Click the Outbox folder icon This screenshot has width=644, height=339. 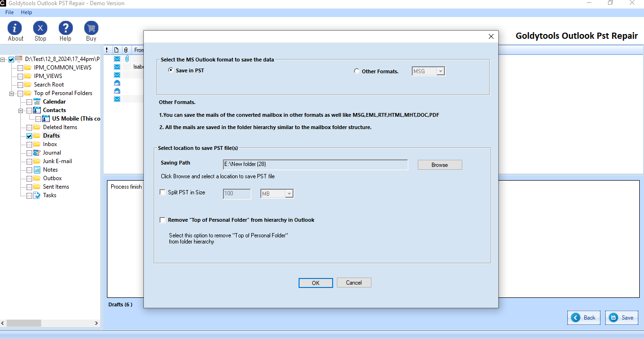tap(37, 178)
